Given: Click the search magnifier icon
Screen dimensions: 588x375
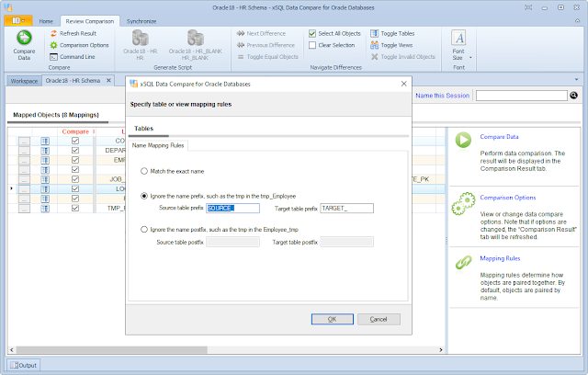Looking at the screenshot, I should (x=573, y=96).
